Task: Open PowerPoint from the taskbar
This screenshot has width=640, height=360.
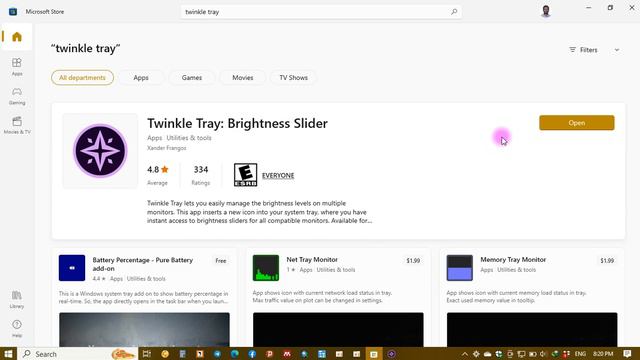Action: point(270,354)
